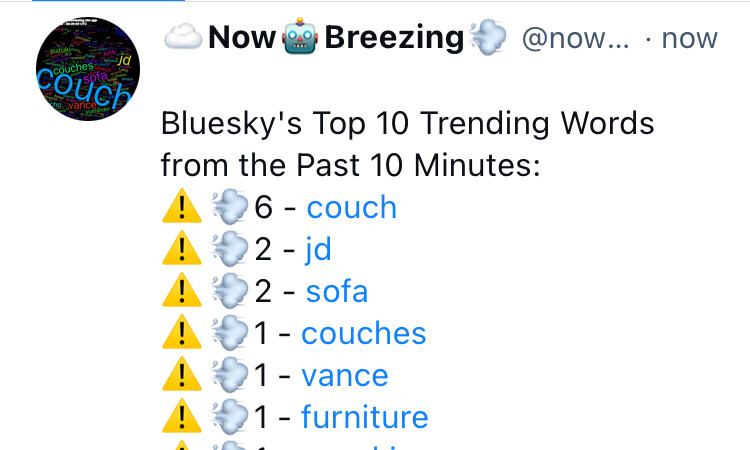
Task: Click the cloud emoji before "Now"
Action: [183, 37]
